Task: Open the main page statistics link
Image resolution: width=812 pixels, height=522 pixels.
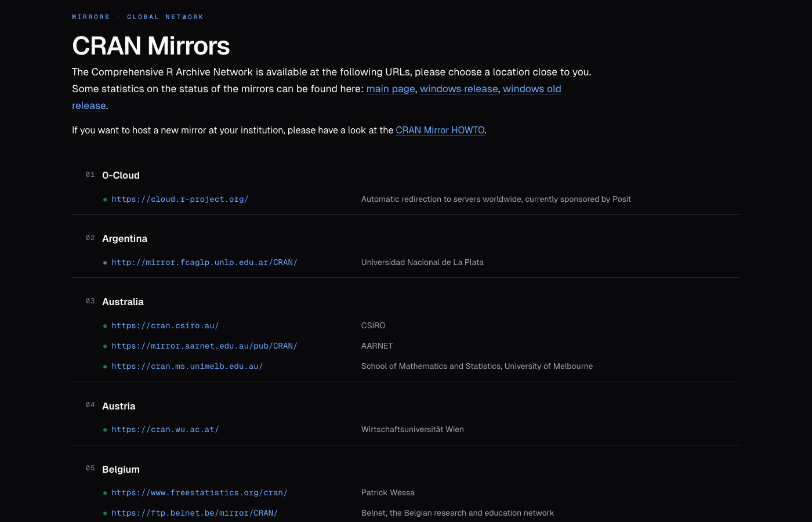Action: tap(390, 89)
